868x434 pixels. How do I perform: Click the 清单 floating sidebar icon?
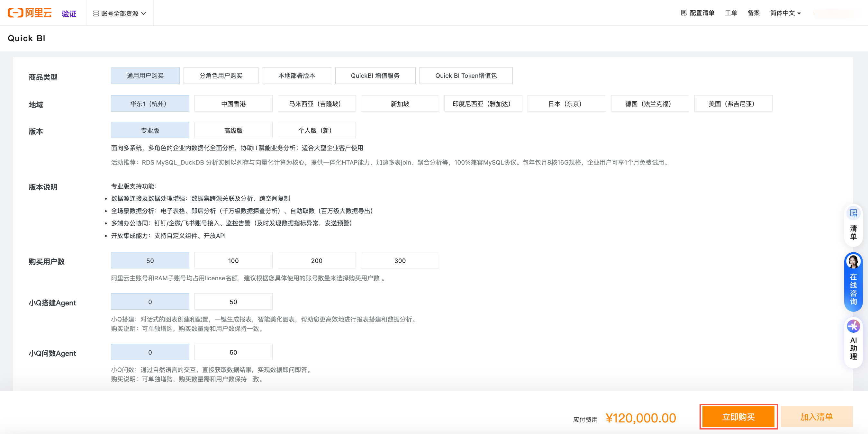853,213
